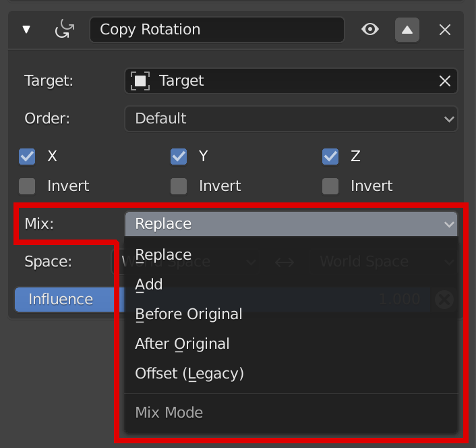Image resolution: width=476 pixels, height=448 pixels.
Task: Choose Offset (Legacy) mix mode
Action: [x=291, y=374]
